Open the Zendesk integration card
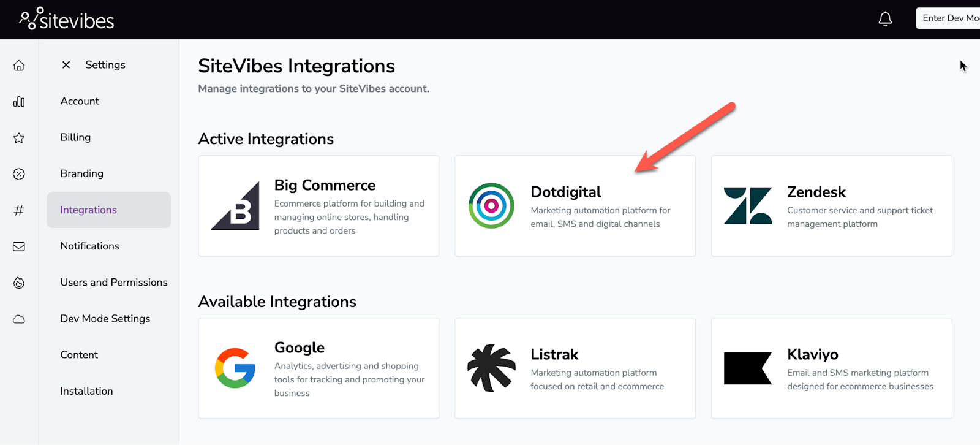 (832, 206)
